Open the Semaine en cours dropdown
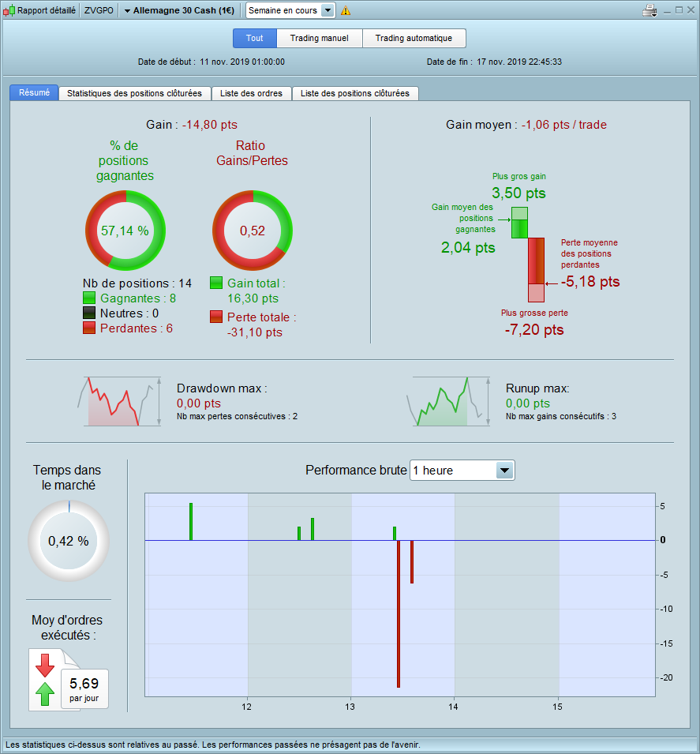Screen dimensions: 700x754 [x=290, y=10]
